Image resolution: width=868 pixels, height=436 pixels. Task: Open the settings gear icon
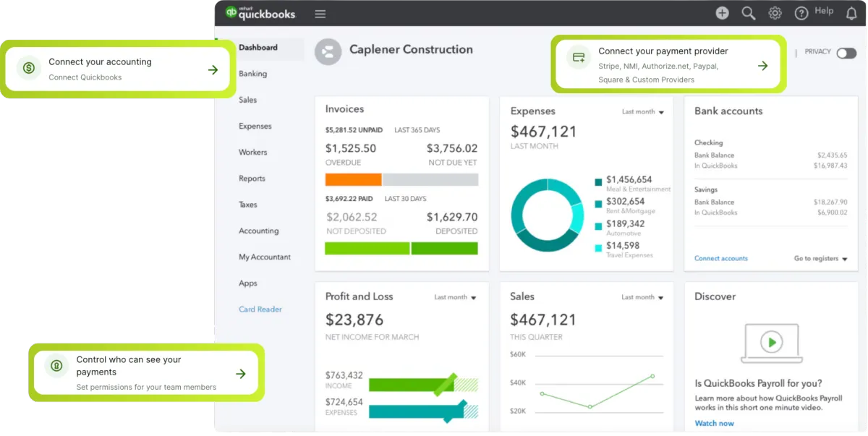[x=775, y=13]
